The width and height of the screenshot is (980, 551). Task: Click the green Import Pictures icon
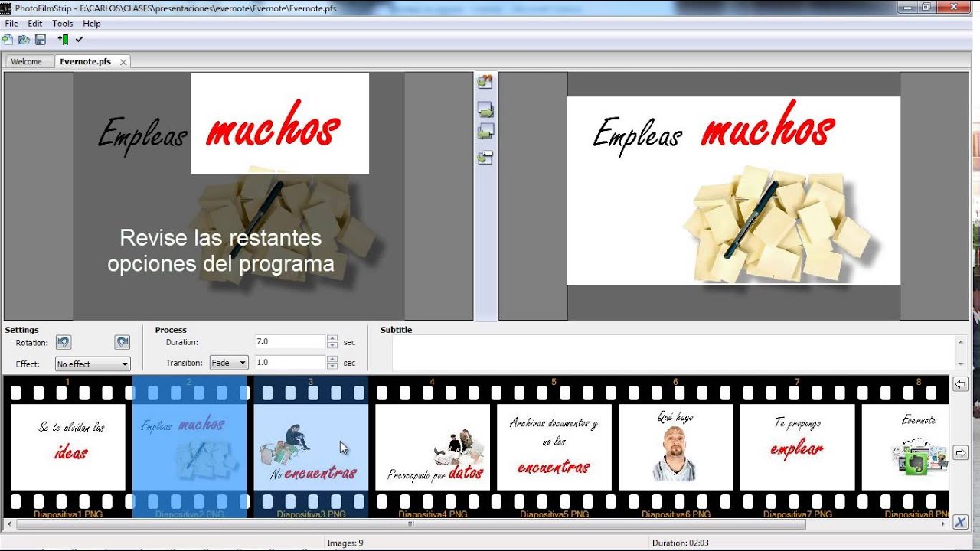coord(64,39)
